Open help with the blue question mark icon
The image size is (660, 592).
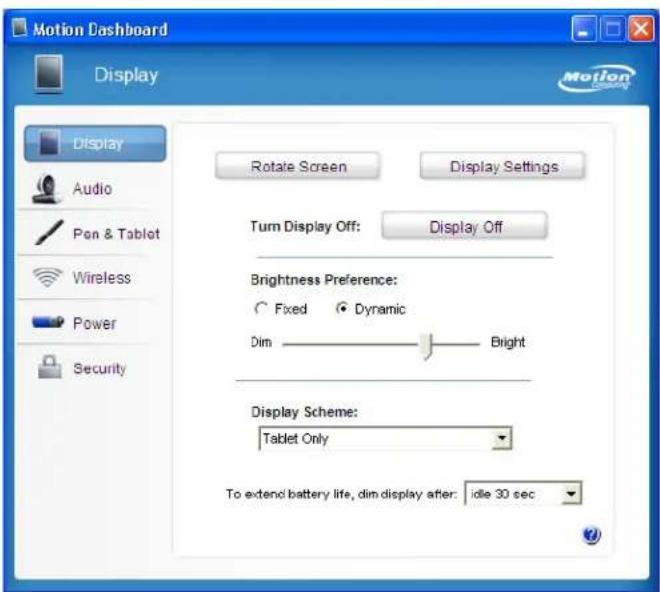click(x=591, y=535)
